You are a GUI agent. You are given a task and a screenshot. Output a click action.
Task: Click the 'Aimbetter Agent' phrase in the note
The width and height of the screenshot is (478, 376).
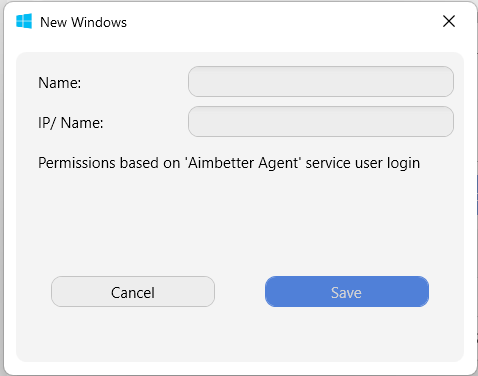(x=243, y=163)
